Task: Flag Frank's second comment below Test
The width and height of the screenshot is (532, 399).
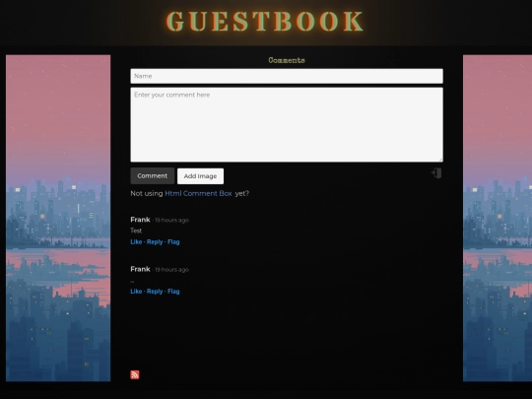Action: tap(173, 292)
